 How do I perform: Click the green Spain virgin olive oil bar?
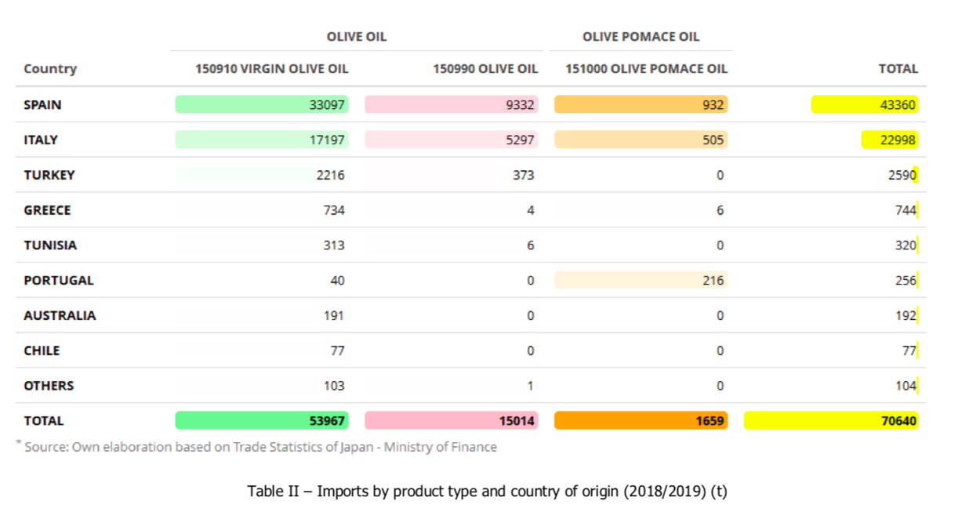point(261,105)
